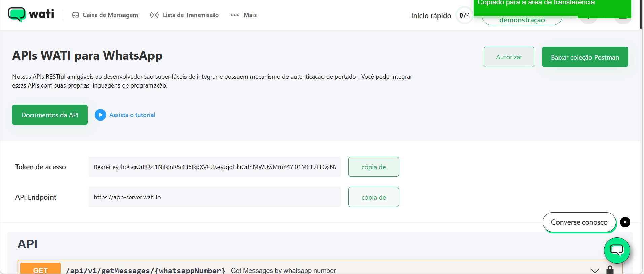Viewport: 644px width, 274px height.
Task: Play the tutorial video icon
Action: click(100, 115)
